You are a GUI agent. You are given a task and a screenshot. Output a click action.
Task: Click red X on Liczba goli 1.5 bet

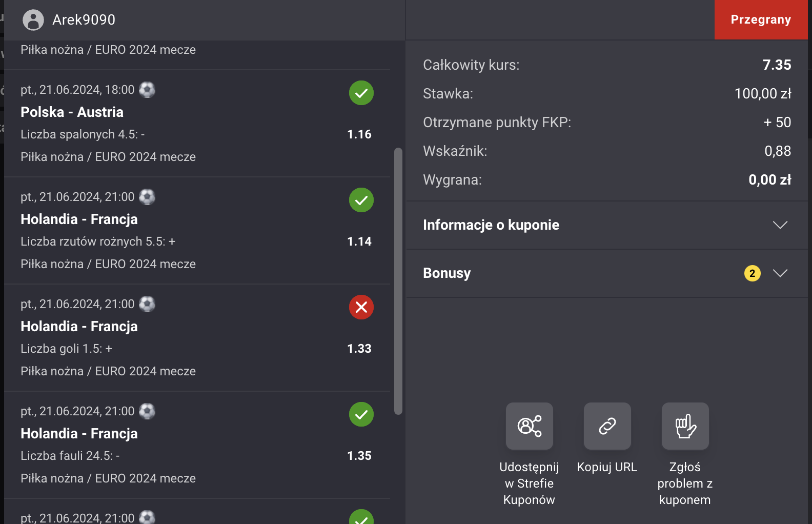coord(361,307)
